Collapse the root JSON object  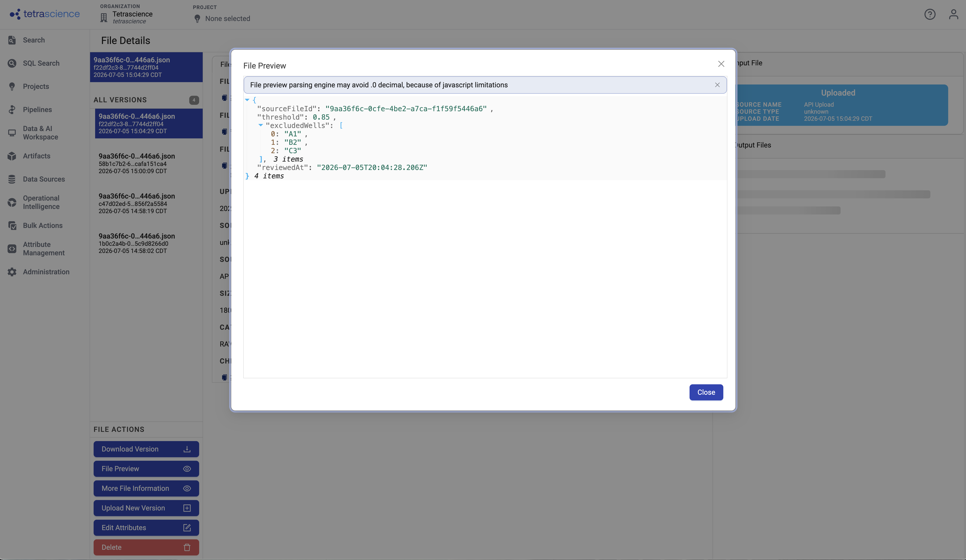tap(247, 100)
